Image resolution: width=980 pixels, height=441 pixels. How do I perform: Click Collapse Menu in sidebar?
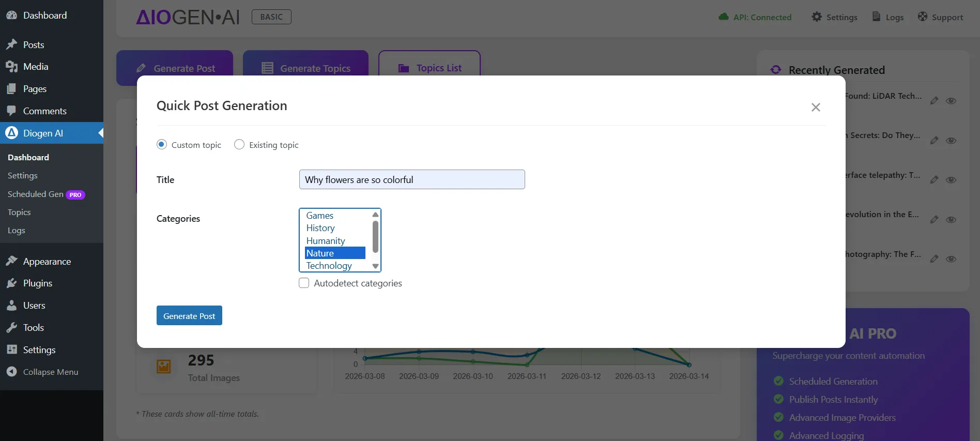(51, 372)
